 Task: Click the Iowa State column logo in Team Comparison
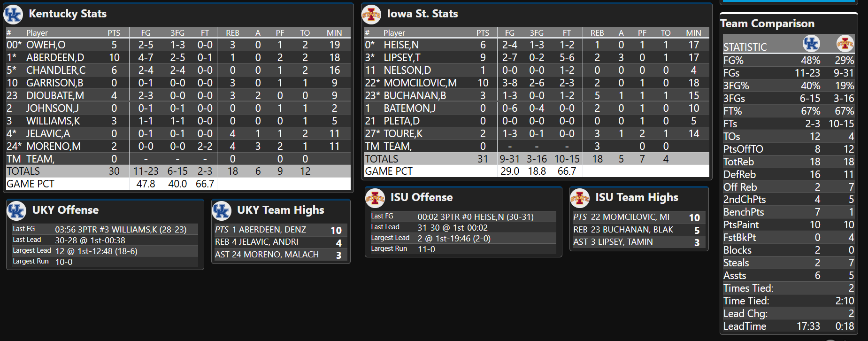click(845, 44)
